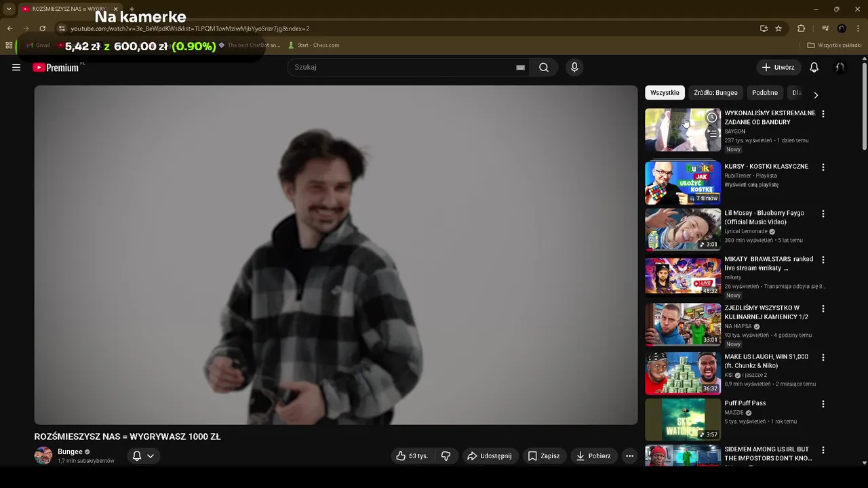The height and width of the screenshot is (488, 868).
Task: Open the Gmail bookmark
Action: pyautogui.click(x=39, y=45)
